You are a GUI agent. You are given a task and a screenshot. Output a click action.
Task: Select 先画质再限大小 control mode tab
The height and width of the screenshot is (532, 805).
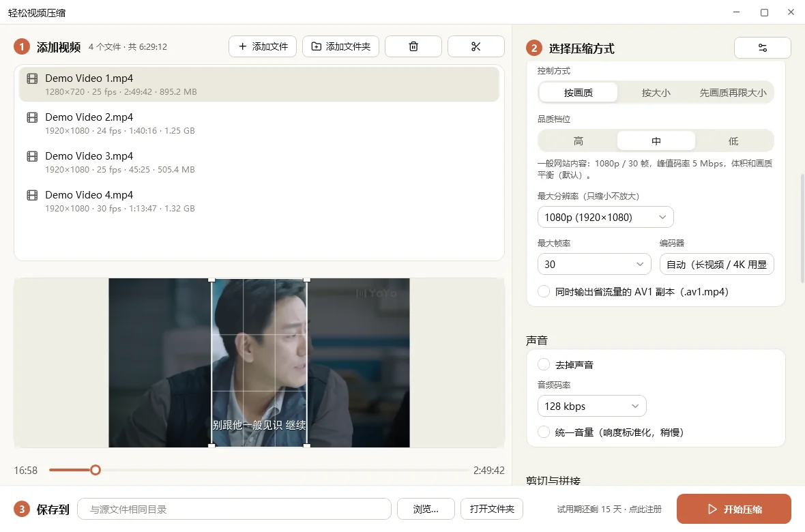(733, 93)
